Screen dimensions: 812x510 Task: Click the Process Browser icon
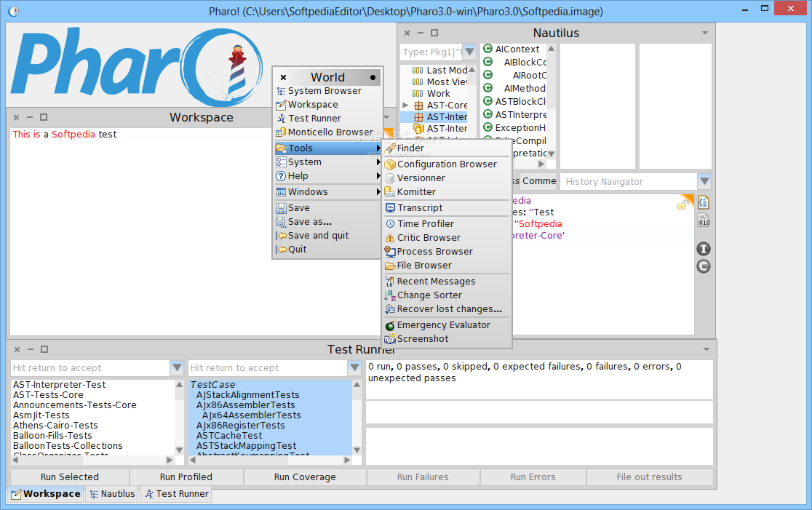[390, 252]
